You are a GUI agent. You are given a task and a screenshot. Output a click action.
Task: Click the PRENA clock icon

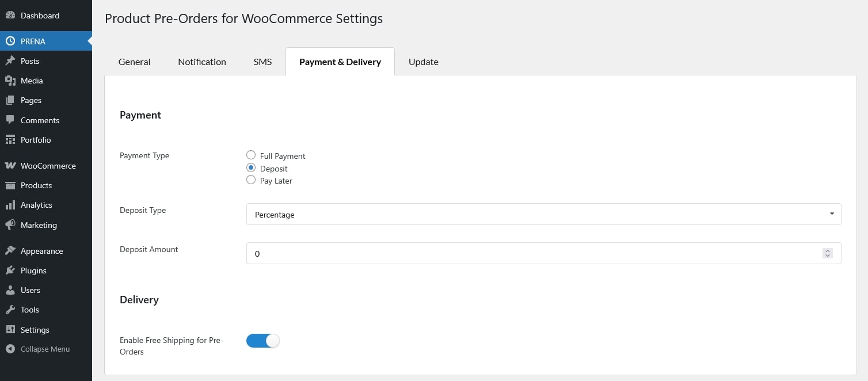click(10, 41)
